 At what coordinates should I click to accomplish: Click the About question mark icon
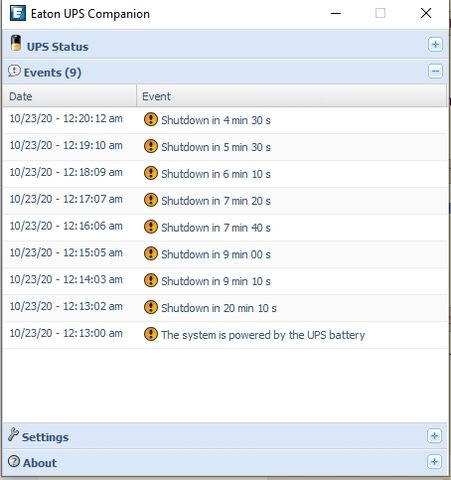pyautogui.click(x=14, y=461)
